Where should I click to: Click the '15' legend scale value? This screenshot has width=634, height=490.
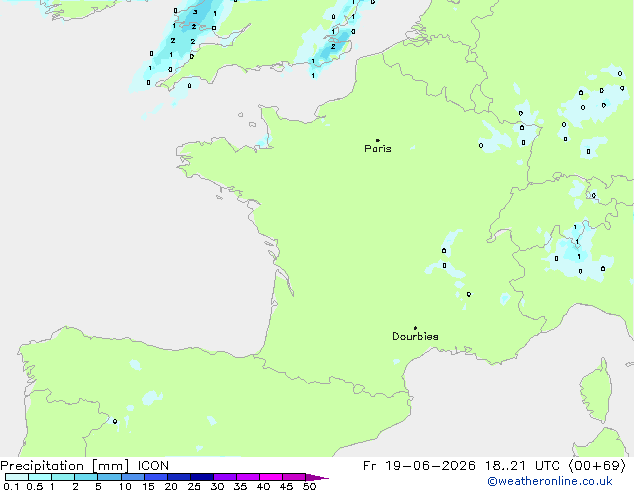tap(148, 486)
